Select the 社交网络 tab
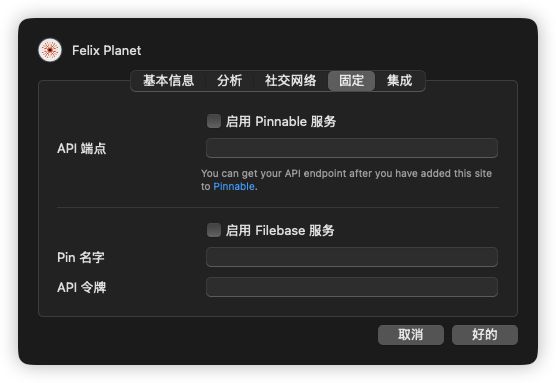This screenshot has width=556, height=383. pos(290,81)
